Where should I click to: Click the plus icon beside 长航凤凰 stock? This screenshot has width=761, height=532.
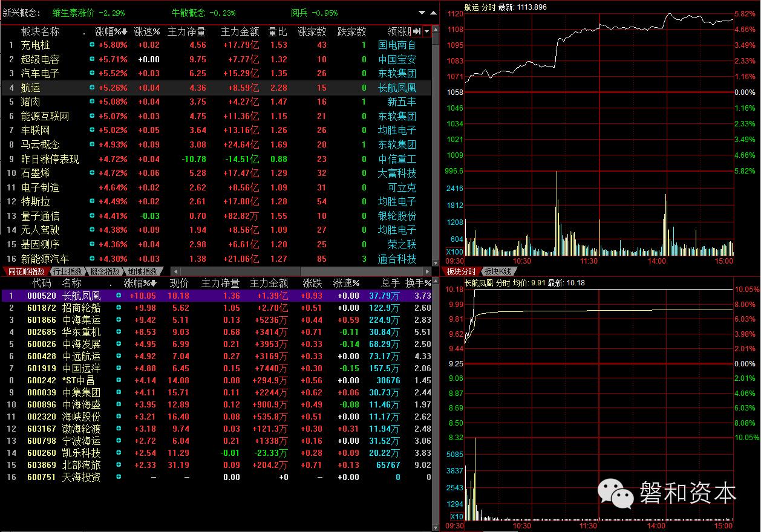119,296
